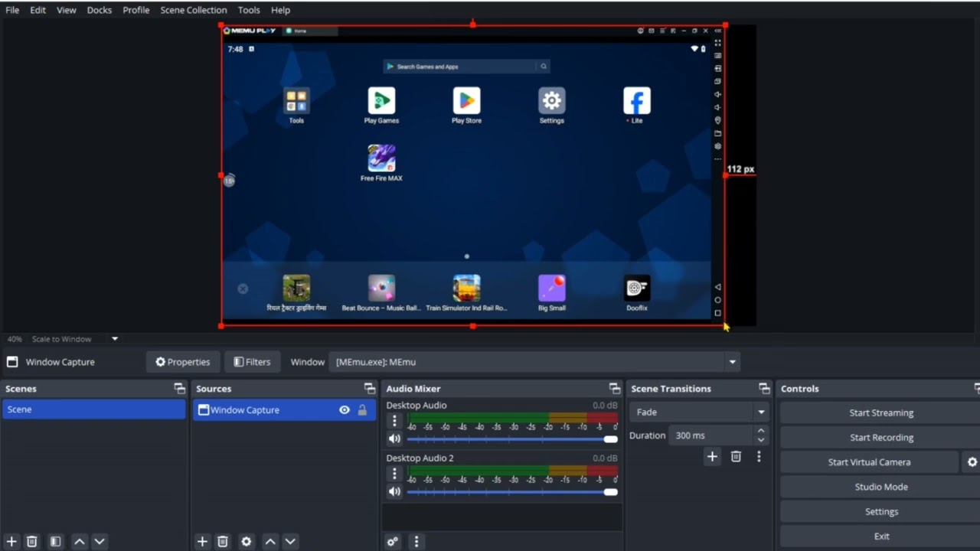Mute Desktop Audio speaker icon
This screenshot has height=551, width=980.
(x=394, y=439)
